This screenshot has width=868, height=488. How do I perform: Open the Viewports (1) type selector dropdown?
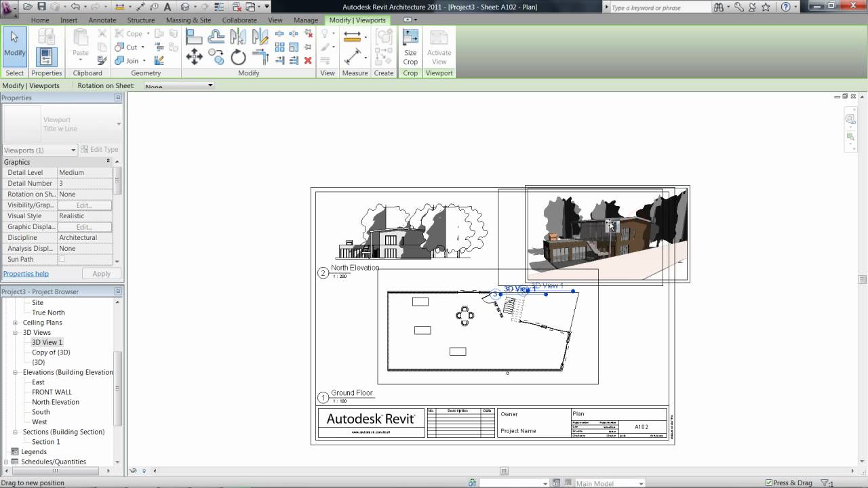pos(40,150)
